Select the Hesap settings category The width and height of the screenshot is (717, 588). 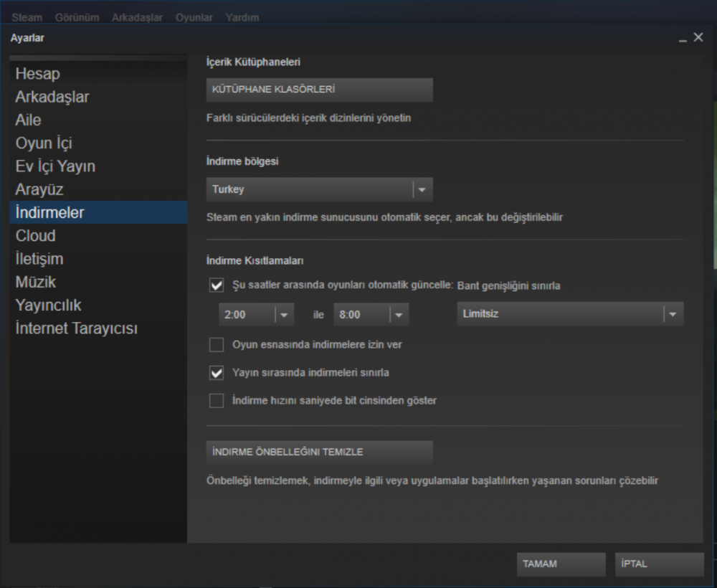pos(98,74)
